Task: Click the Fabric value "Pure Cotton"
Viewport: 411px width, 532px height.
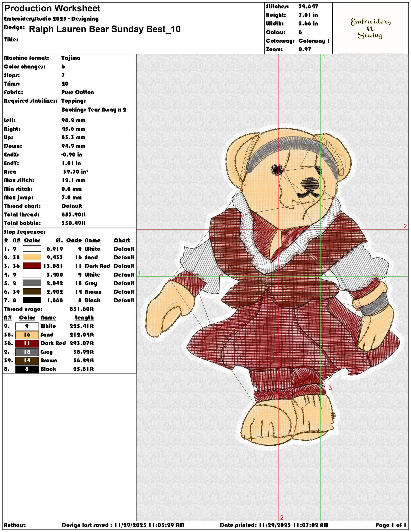Action: click(x=78, y=92)
